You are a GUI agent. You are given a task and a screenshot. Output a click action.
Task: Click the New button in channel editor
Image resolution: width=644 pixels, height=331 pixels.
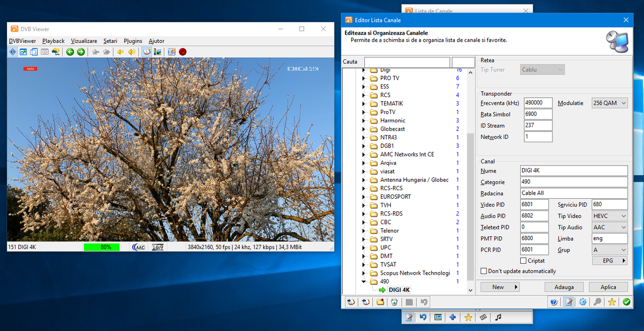(500, 287)
